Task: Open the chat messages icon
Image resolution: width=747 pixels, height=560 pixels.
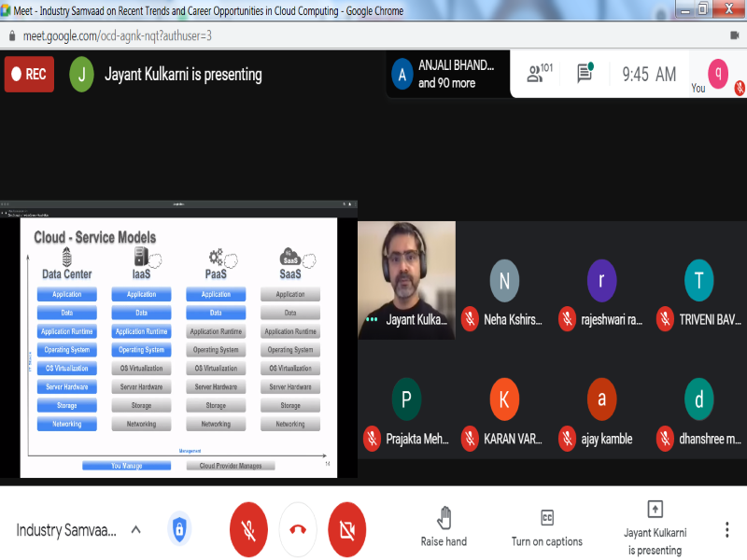Action: pos(585,74)
